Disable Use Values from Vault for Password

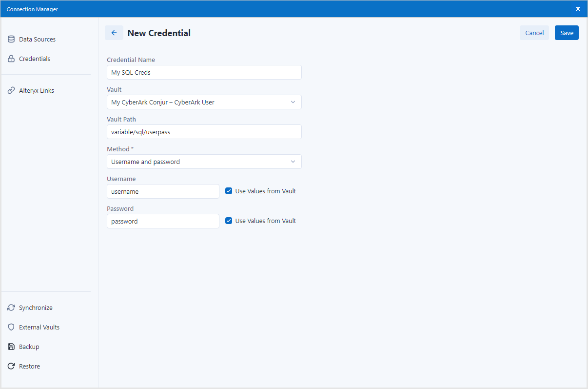click(229, 221)
